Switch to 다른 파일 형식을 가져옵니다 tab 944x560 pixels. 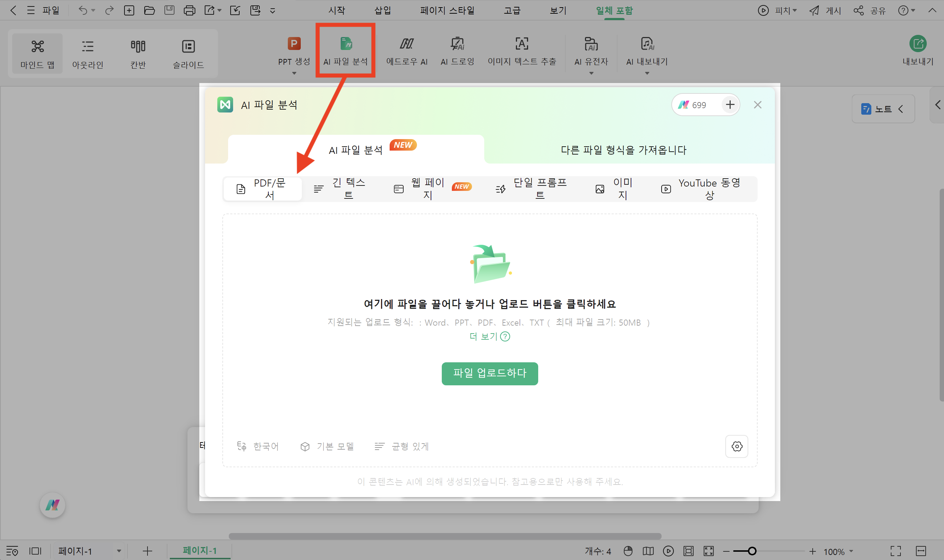tap(623, 150)
